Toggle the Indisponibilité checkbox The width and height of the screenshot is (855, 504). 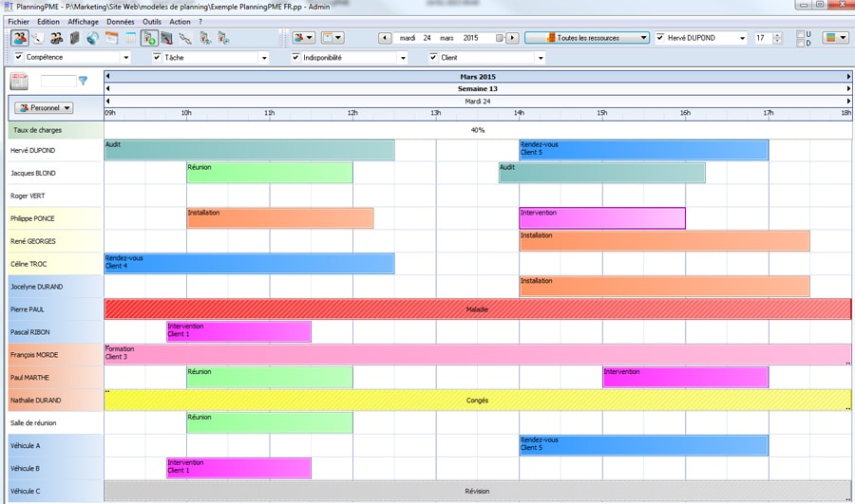click(296, 58)
